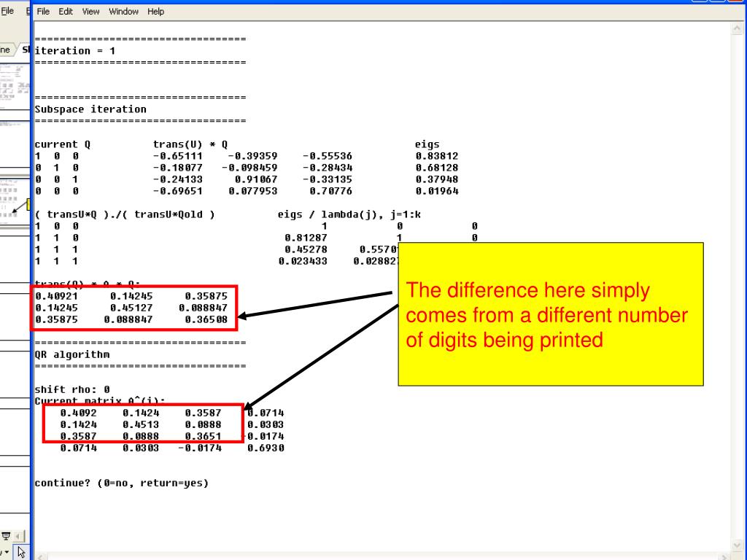Image resolution: width=747 pixels, height=560 pixels.
Task: Click the 'eigs / lambda(j), j=1:k' label
Action: point(349,214)
